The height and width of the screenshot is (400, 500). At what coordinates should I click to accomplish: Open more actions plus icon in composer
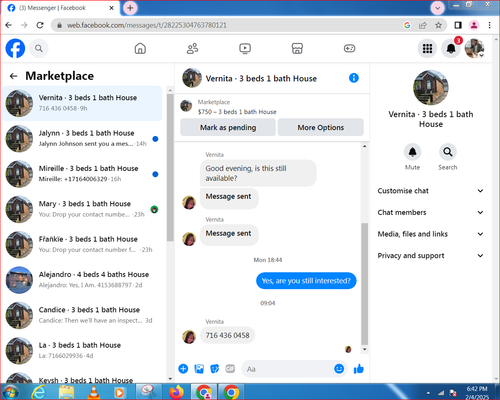(x=183, y=369)
